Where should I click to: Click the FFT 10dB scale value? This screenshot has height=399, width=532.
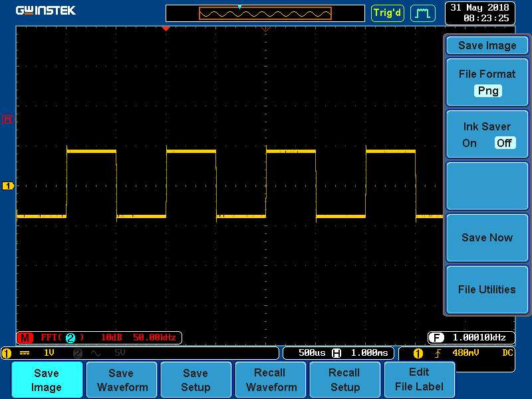pos(111,338)
